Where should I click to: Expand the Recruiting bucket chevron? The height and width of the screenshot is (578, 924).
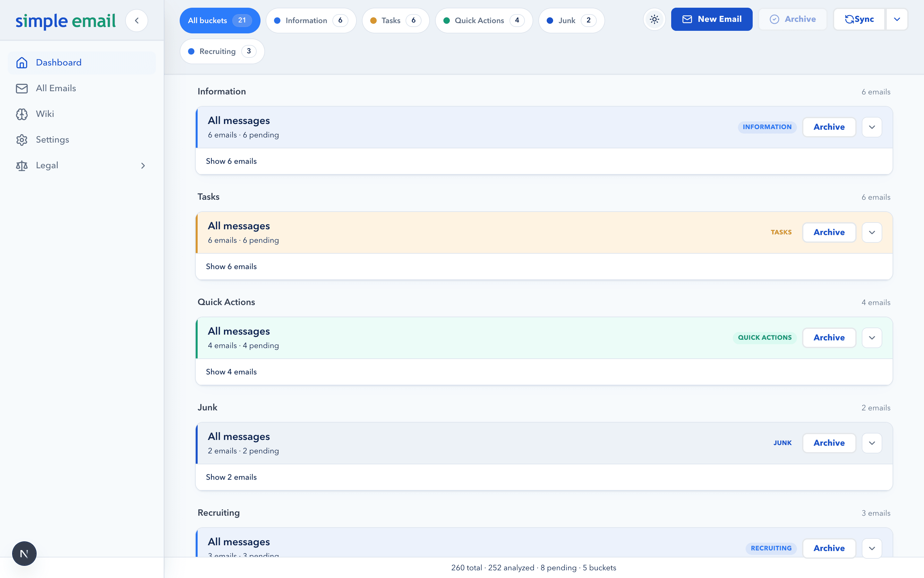coord(872,548)
